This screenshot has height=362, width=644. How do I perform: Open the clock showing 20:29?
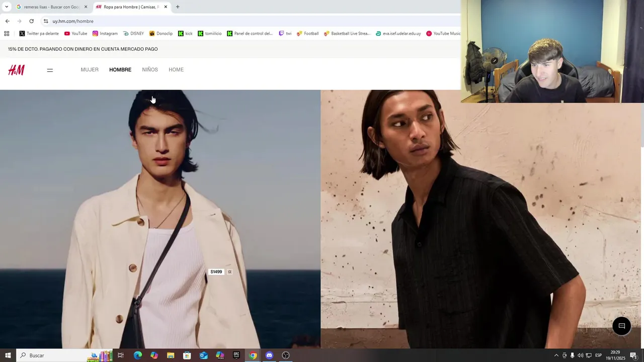click(615, 355)
